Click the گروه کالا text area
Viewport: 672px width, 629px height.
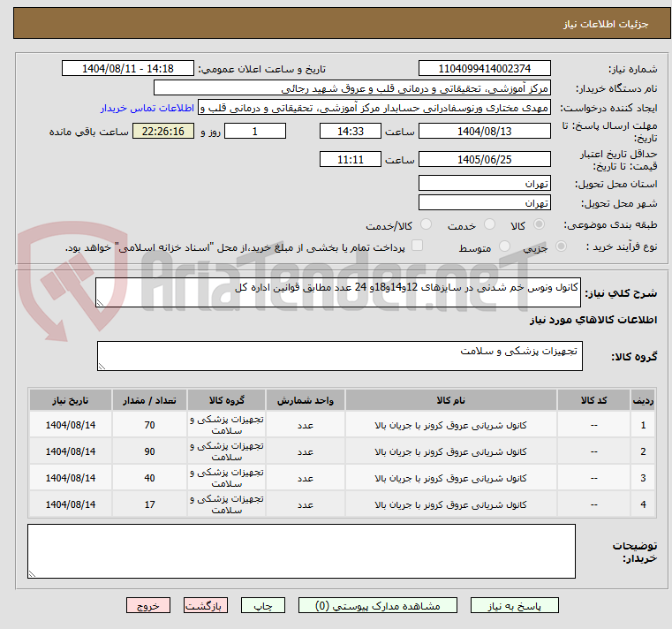point(338,356)
